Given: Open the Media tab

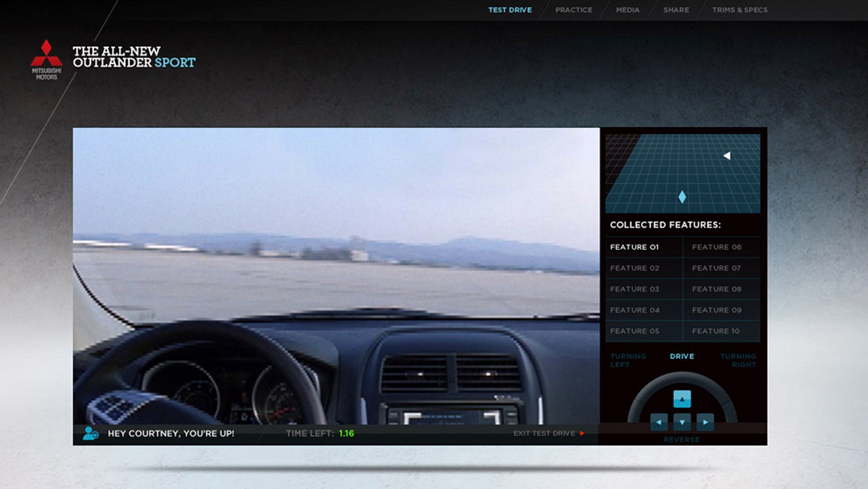Looking at the screenshot, I should coord(628,10).
